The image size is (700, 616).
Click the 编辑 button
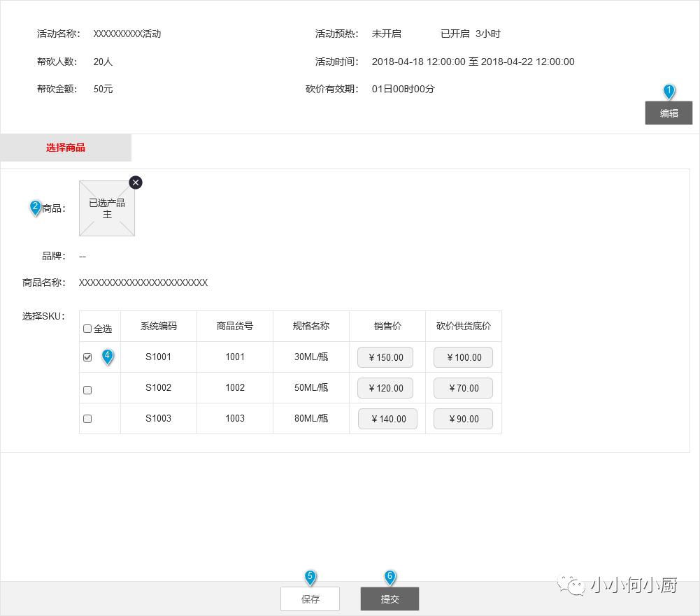tap(669, 113)
